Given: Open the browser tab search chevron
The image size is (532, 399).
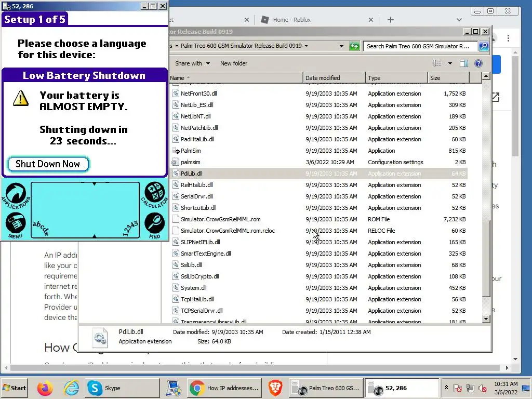Looking at the screenshot, I should click(x=459, y=20).
